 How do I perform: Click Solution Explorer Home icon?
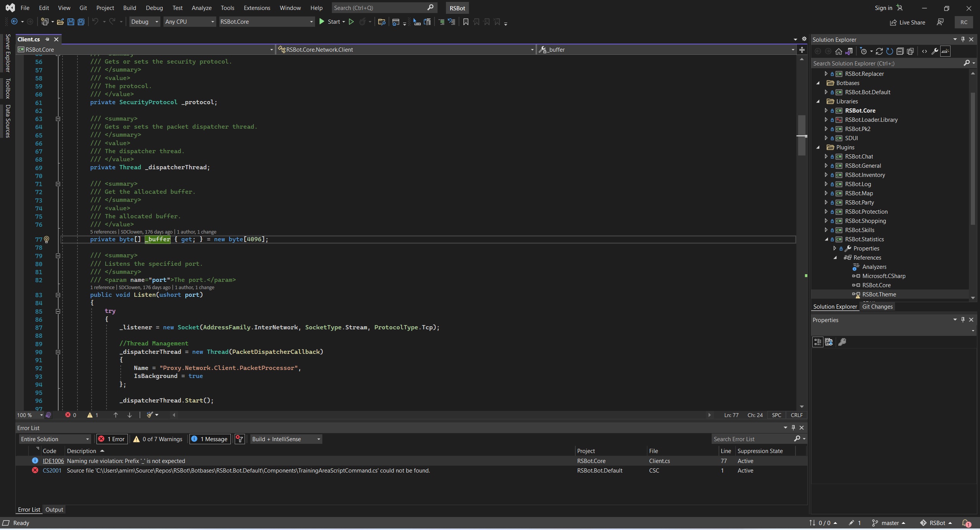pyautogui.click(x=838, y=51)
